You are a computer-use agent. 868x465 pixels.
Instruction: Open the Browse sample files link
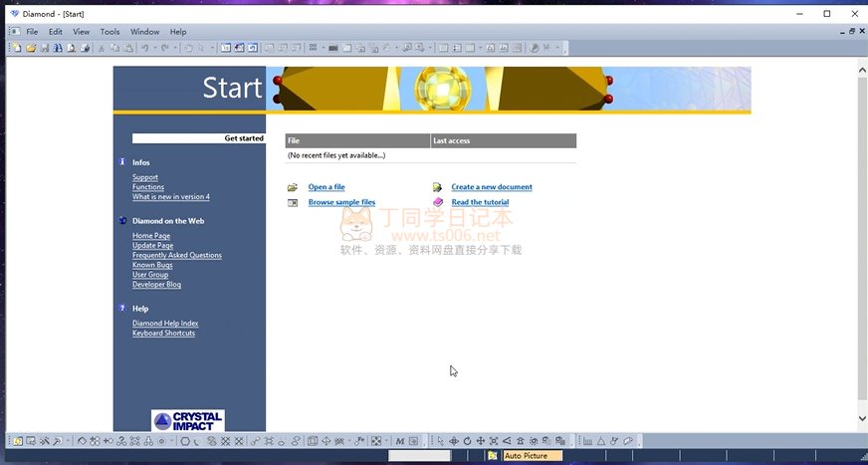click(x=341, y=202)
